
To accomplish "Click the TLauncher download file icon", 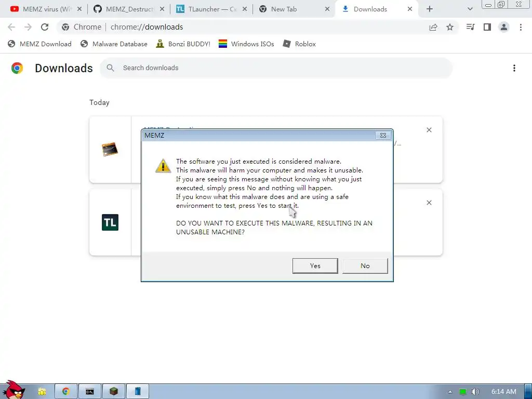I will tap(110, 222).
